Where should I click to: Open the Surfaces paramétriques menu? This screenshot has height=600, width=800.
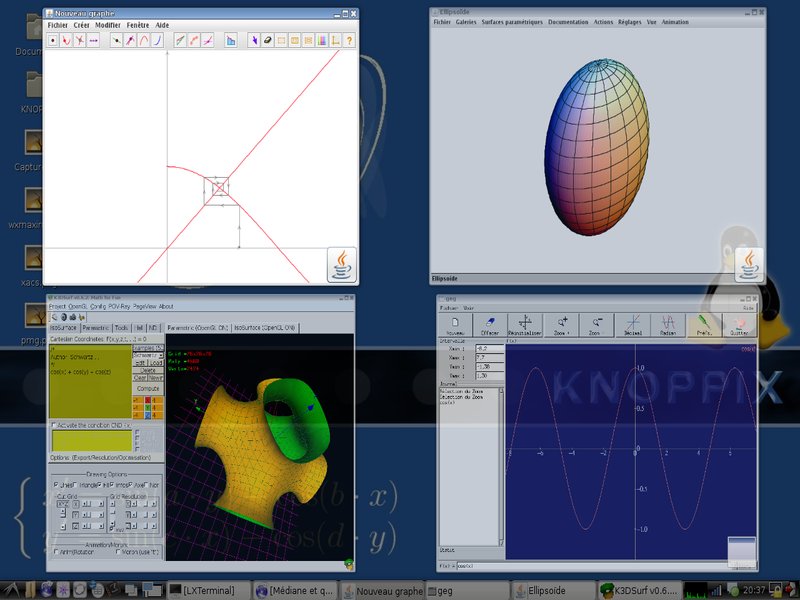(x=511, y=22)
